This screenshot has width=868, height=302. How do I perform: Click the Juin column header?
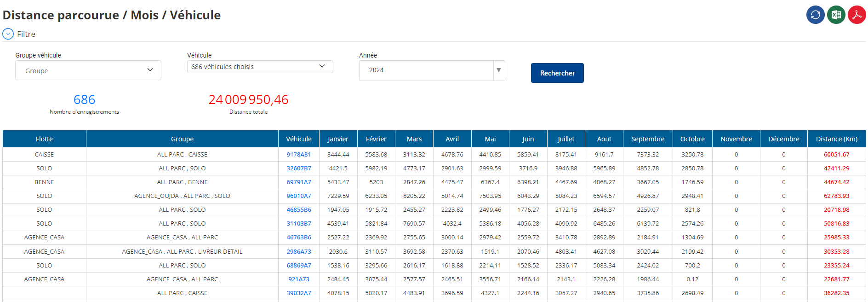[x=528, y=139]
